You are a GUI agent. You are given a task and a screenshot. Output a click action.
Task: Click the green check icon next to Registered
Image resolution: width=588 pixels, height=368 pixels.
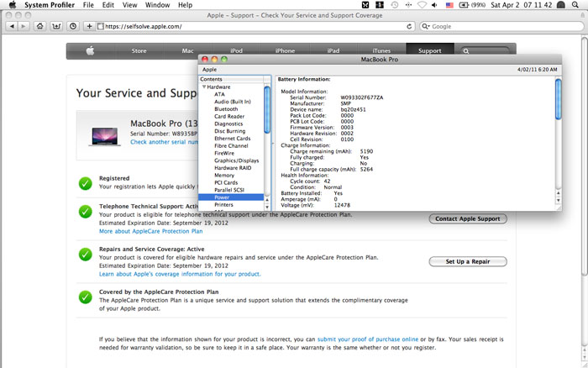86,183
